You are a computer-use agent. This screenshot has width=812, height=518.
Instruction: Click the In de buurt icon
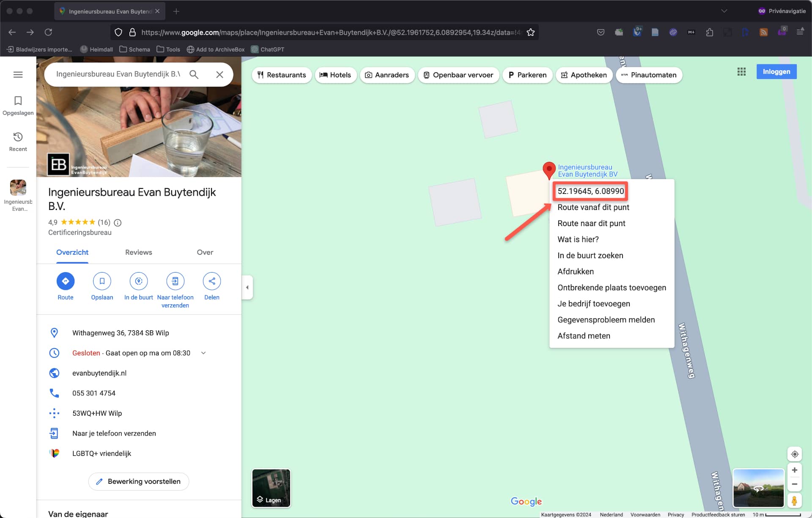[139, 281]
